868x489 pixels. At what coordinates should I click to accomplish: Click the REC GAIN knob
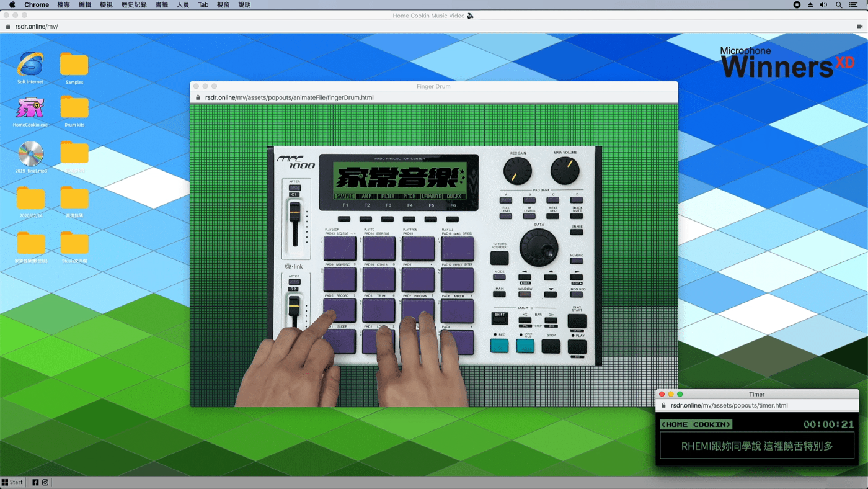pyautogui.click(x=518, y=171)
